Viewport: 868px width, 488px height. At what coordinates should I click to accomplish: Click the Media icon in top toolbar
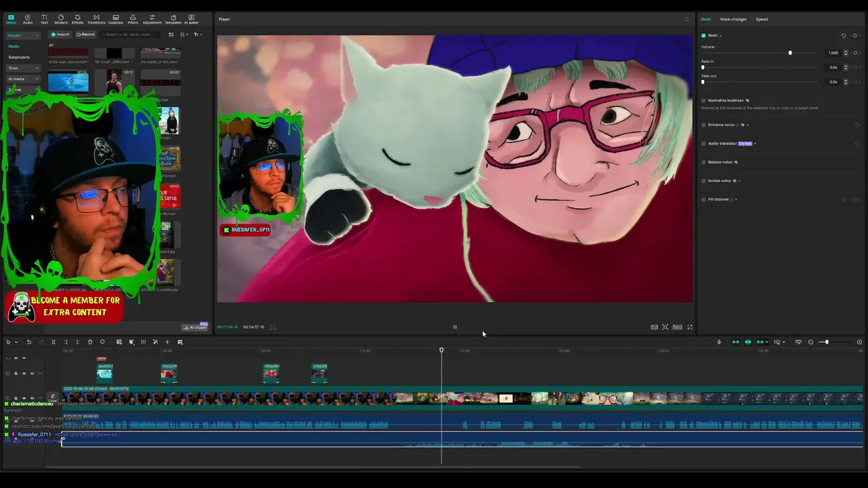click(11, 18)
